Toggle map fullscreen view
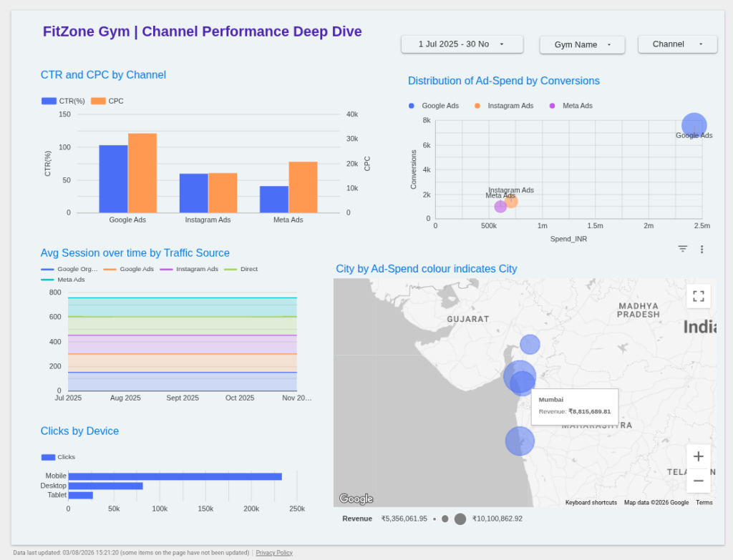The image size is (733, 560). click(699, 296)
